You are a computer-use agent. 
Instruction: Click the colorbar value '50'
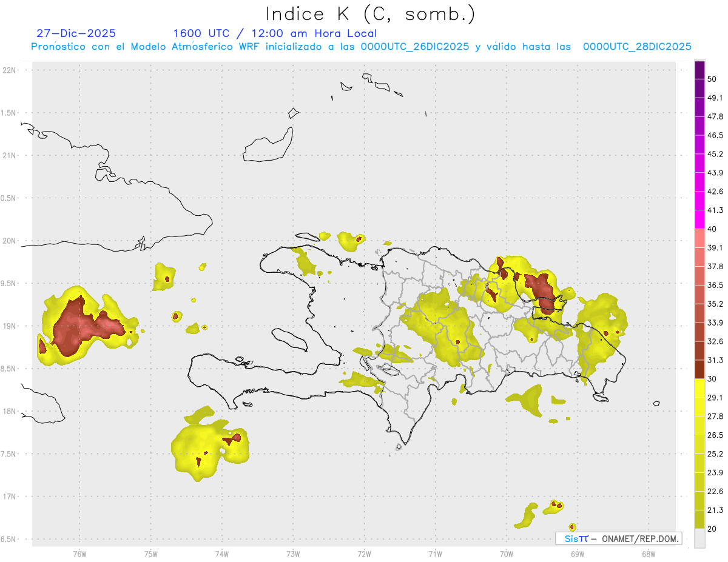pyautogui.click(x=712, y=79)
